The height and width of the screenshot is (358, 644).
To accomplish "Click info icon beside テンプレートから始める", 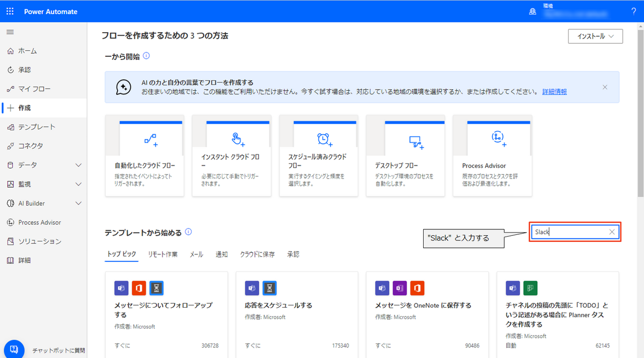I will 189,232.
